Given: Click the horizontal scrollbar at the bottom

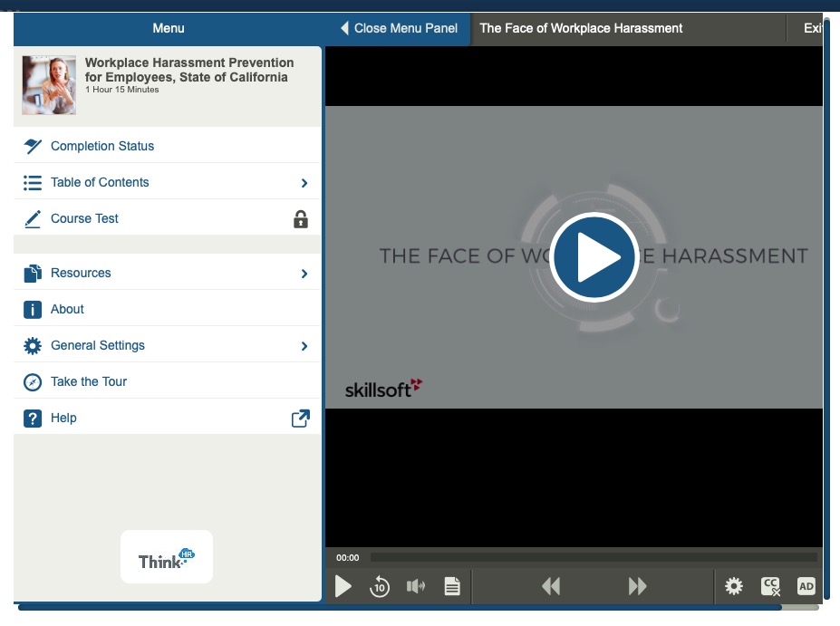Looking at the screenshot, I should point(399,607).
